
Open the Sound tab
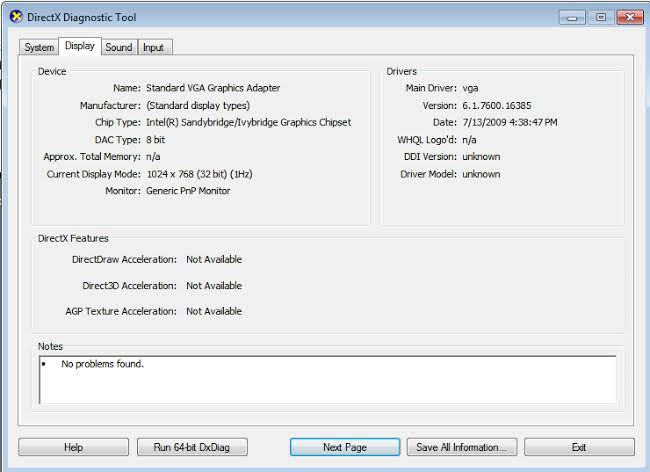point(119,47)
